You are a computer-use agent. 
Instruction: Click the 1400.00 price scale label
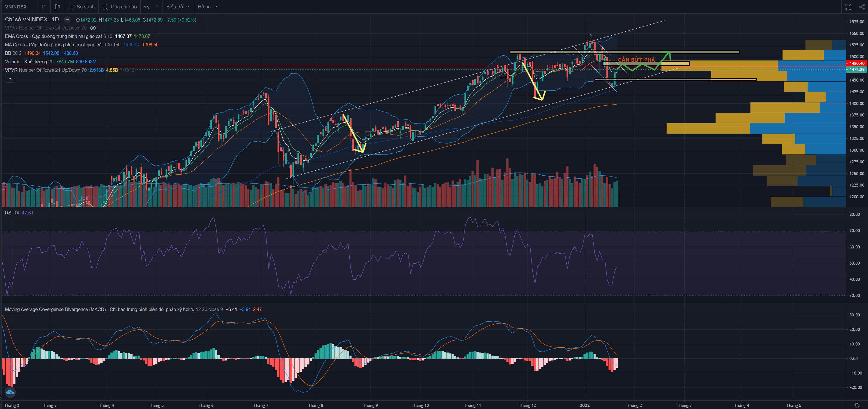[x=857, y=104]
